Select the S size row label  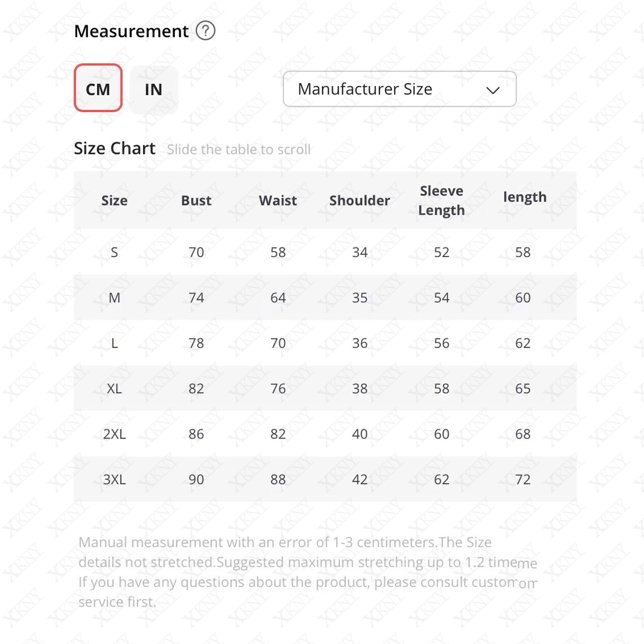(114, 252)
